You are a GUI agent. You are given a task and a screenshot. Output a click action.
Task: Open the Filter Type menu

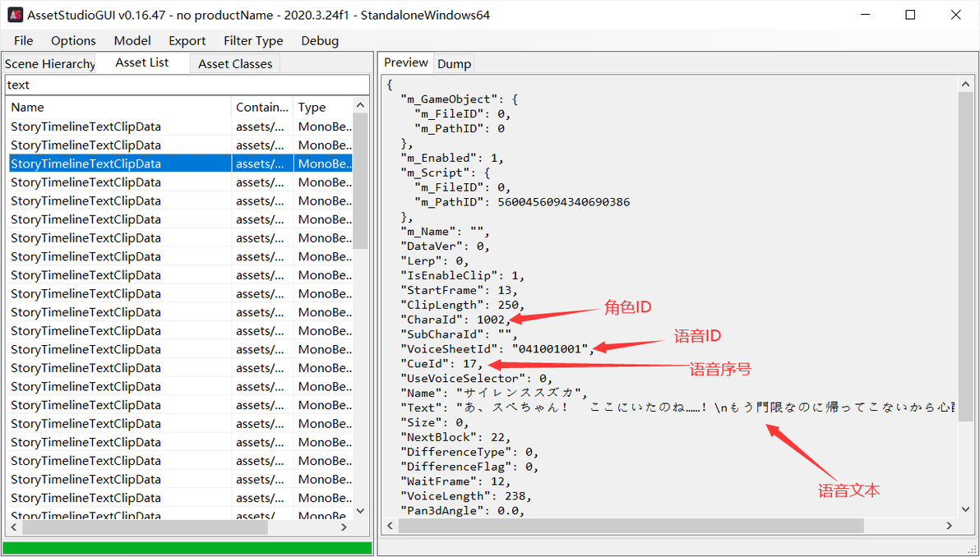click(253, 40)
